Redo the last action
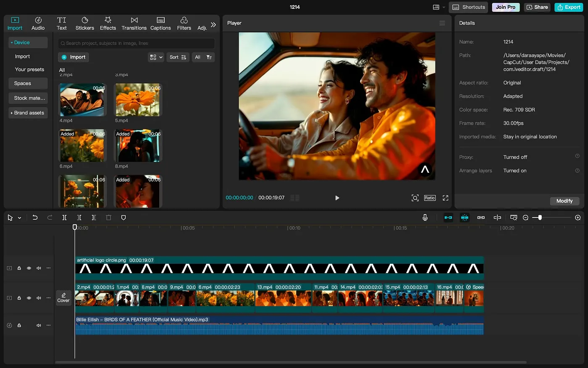The height and width of the screenshot is (368, 588). [x=50, y=217]
